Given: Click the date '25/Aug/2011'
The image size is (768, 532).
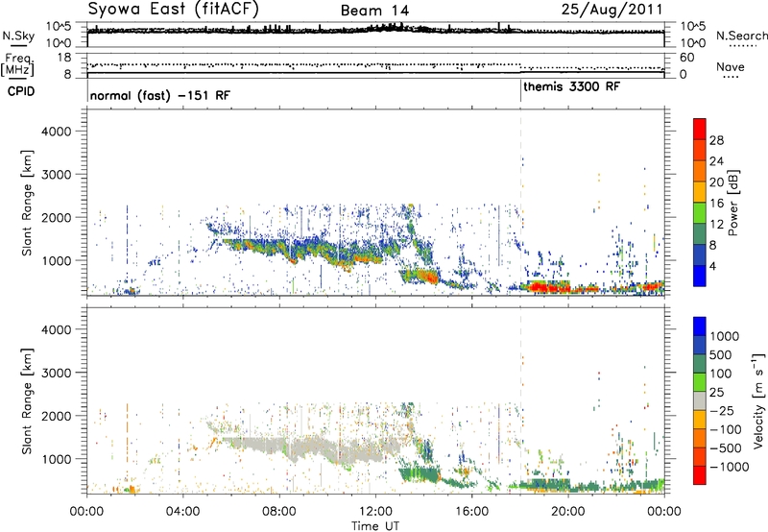Looking at the screenshot, I should click(612, 9).
